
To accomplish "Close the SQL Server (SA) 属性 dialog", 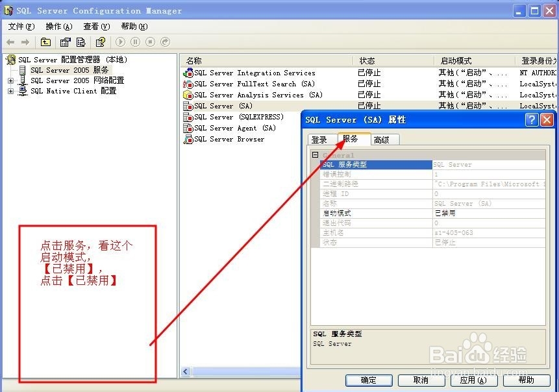I will click(547, 119).
